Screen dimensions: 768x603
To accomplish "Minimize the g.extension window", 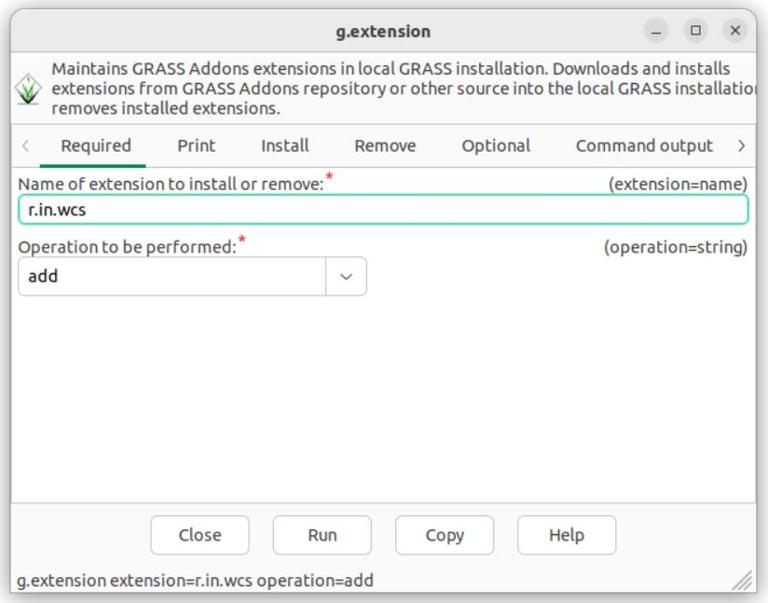I will pos(656,31).
